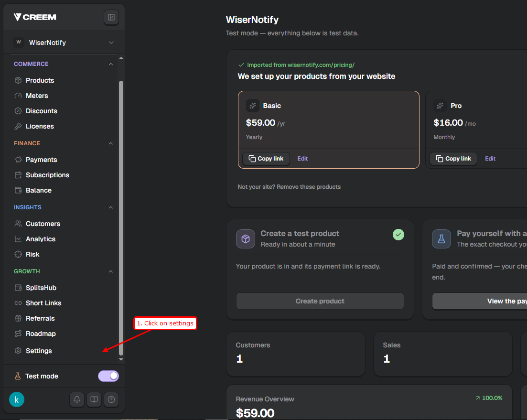Click the Risk target icon
This screenshot has height=420, width=527.
pyautogui.click(x=18, y=254)
